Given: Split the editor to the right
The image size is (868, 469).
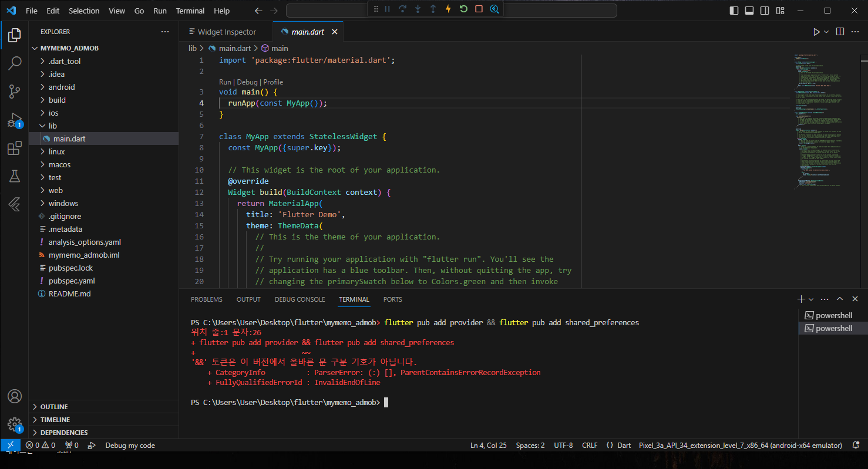Looking at the screenshot, I should (840, 32).
